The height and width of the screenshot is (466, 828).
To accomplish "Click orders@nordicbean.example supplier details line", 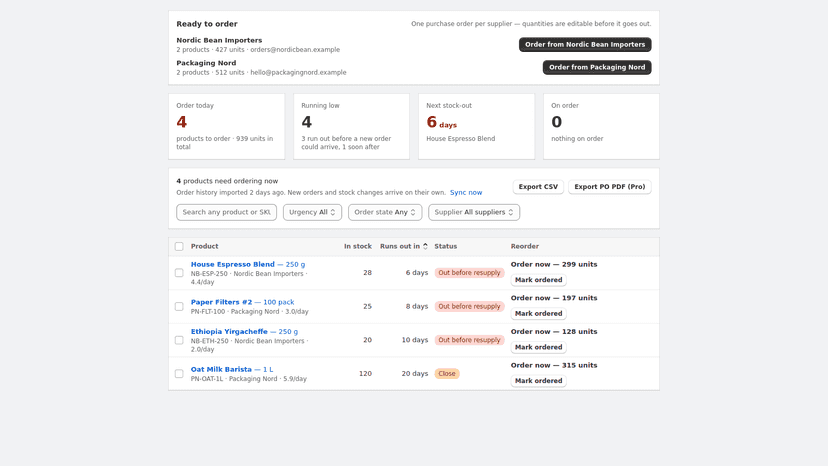I will coord(258,50).
